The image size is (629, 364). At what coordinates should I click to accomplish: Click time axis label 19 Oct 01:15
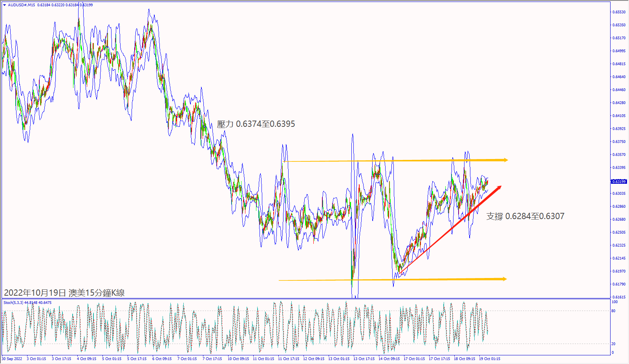tap(490, 359)
